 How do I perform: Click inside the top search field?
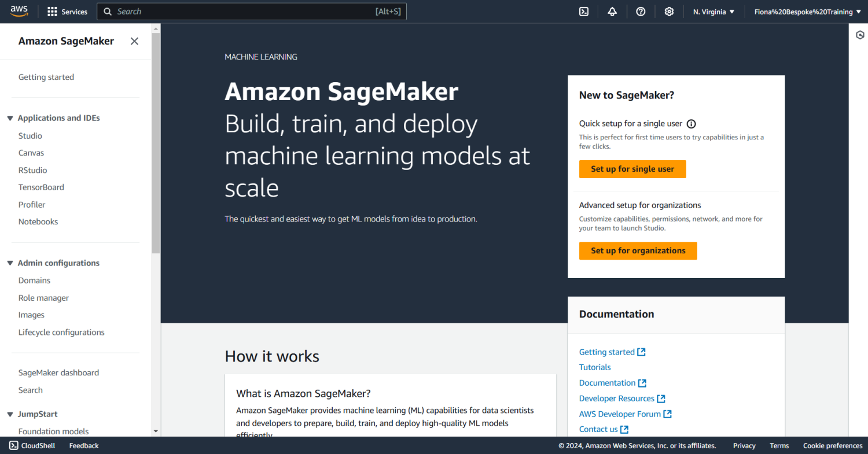pyautogui.click(x=231, y=11)
